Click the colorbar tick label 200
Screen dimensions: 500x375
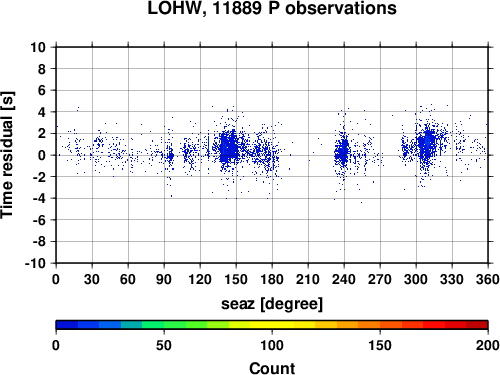[488, 345]
